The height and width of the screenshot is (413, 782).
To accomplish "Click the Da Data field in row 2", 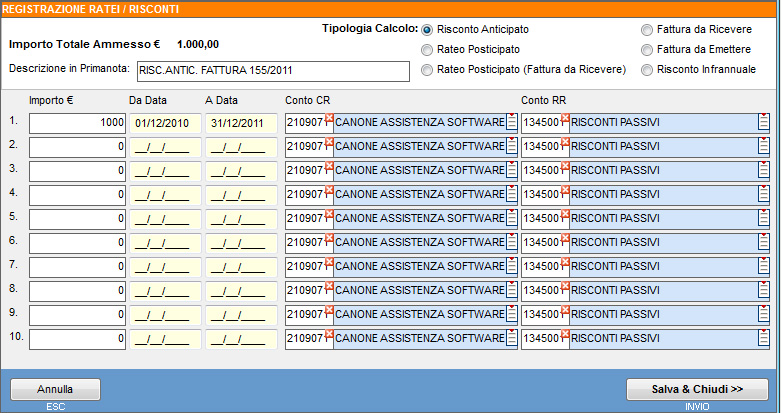I will tap(164, 146).
